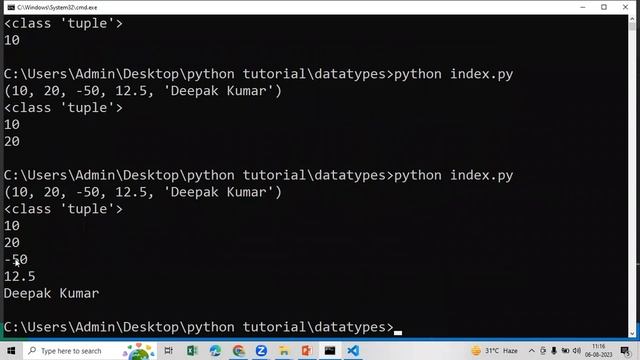
Task: Open the Zoom app on the taskbar
Action: click(261, 351)
